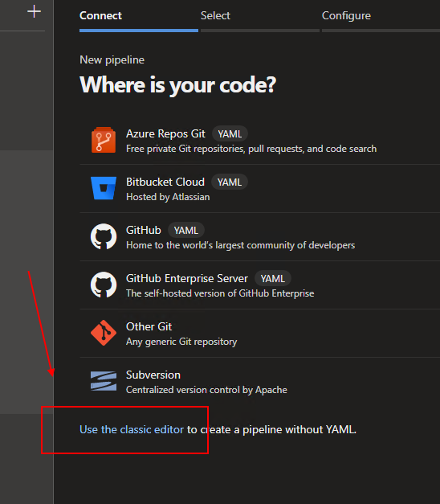Open the Use the classic editor link

[132, 429]
